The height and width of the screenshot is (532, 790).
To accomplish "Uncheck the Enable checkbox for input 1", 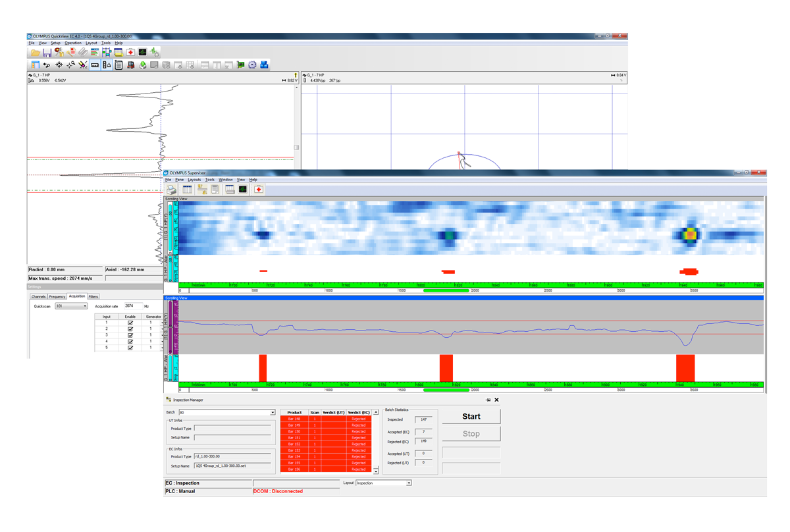I will (x=130, y=323).
